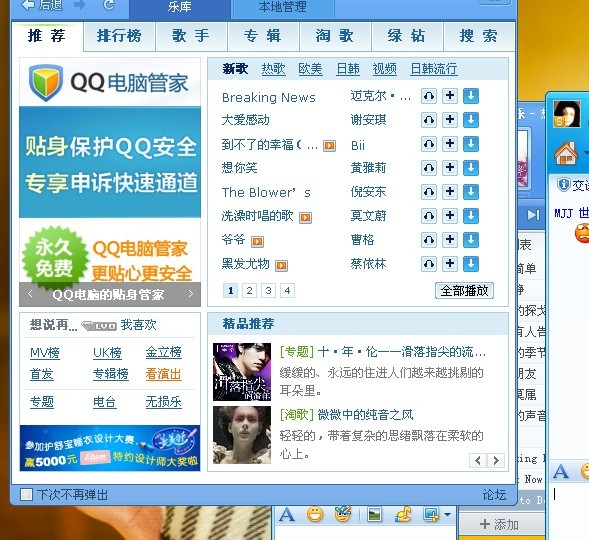Click the contact avatar in chat window
This screenshot has width=589, height=540.
[x=567, y=114]
